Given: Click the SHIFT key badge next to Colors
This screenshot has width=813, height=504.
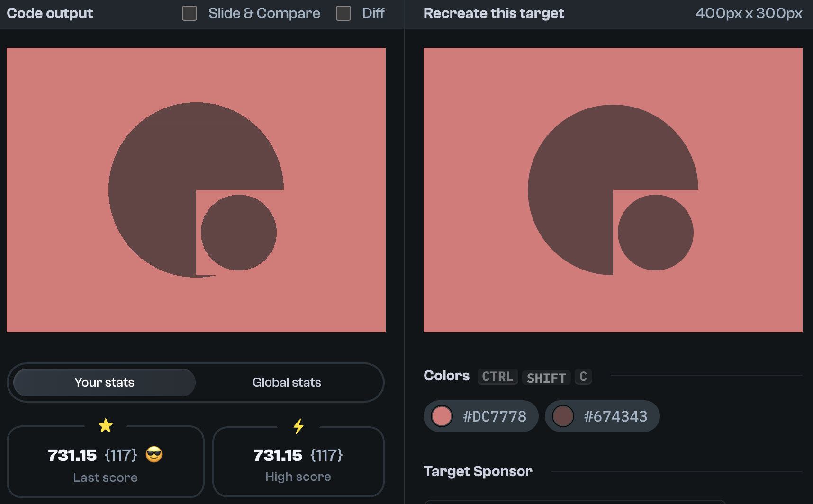Looking at the screenshot, I should click(546, 377).
